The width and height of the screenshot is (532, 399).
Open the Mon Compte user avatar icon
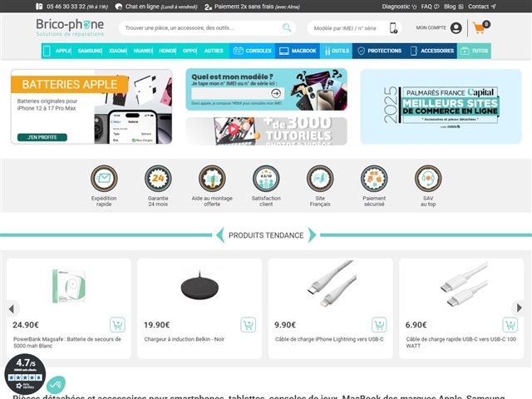[456, 27]
